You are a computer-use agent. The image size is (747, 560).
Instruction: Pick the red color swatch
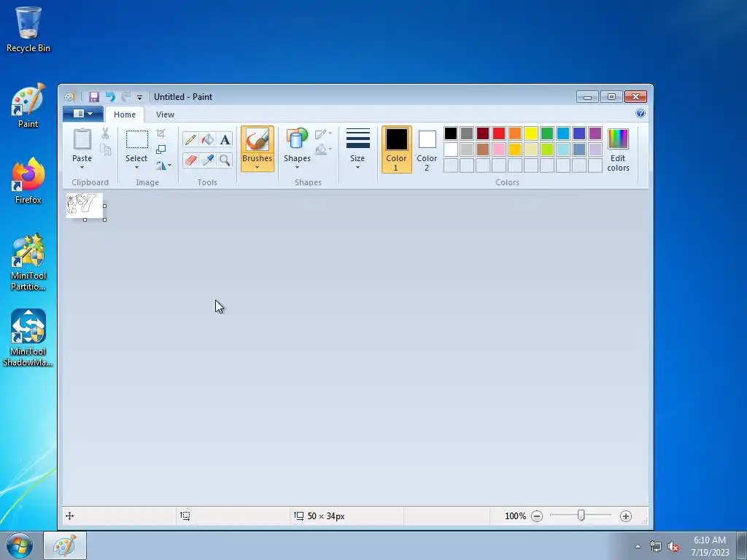pyautogui.click(x=499, y=133)
